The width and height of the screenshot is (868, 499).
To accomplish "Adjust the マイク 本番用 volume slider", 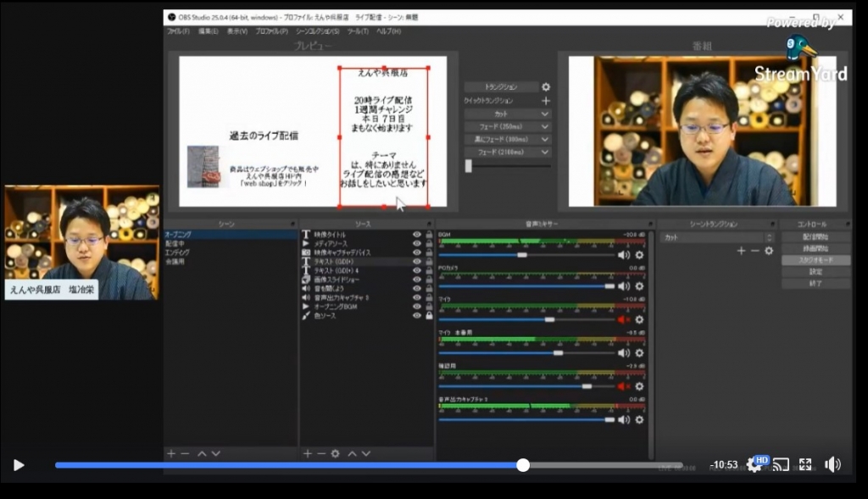I will 558,353.
